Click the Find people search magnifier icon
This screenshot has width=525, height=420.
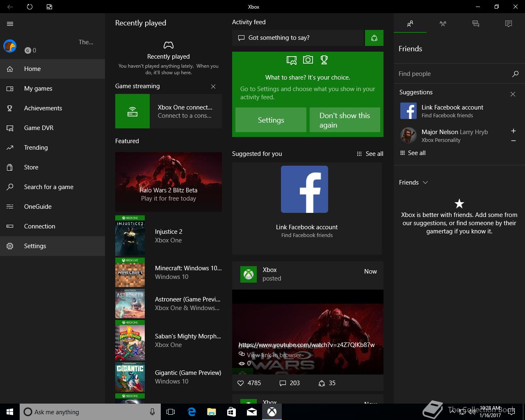tap(516, 74)
